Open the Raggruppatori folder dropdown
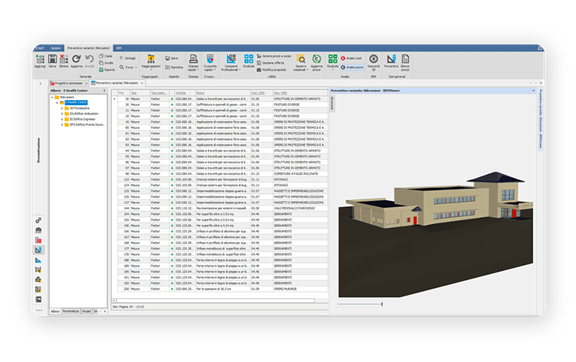 (151, 61)
